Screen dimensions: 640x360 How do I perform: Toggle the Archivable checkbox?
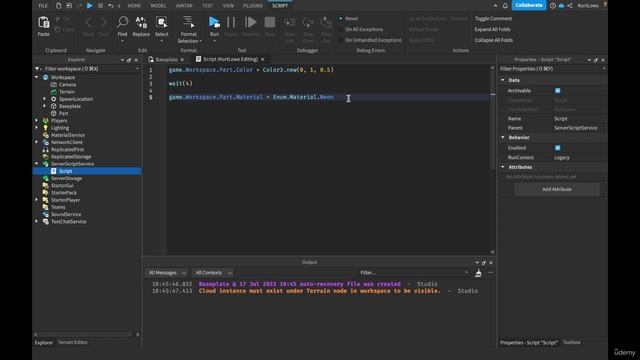pyautogui.click(x=558, y=91)
